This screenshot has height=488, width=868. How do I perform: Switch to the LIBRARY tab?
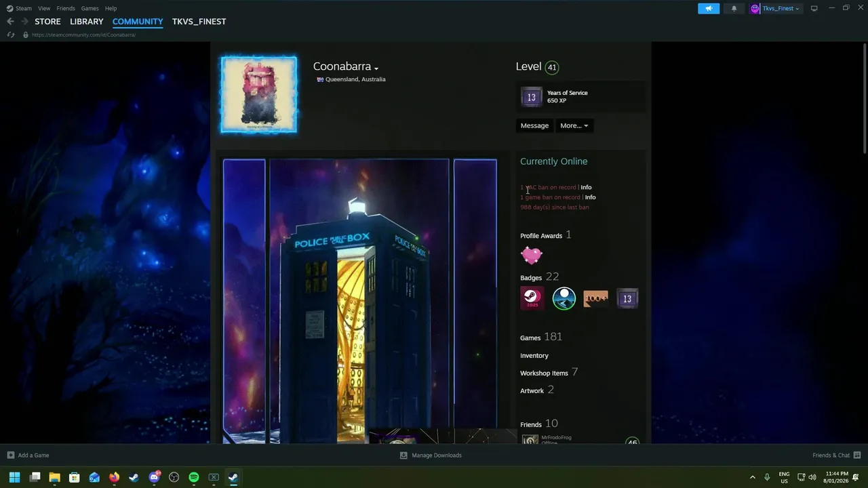[x=87, y=21]
